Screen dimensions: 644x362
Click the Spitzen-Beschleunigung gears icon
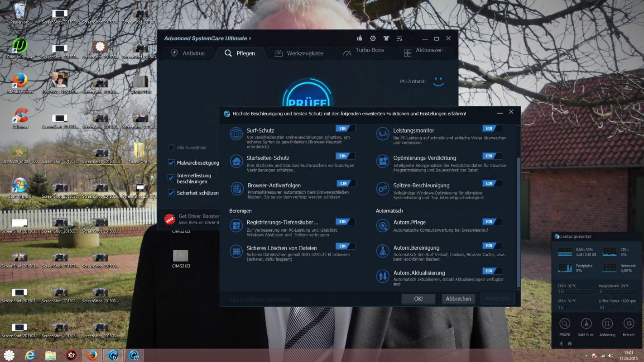pyautogui.click(x=383, y=189)
